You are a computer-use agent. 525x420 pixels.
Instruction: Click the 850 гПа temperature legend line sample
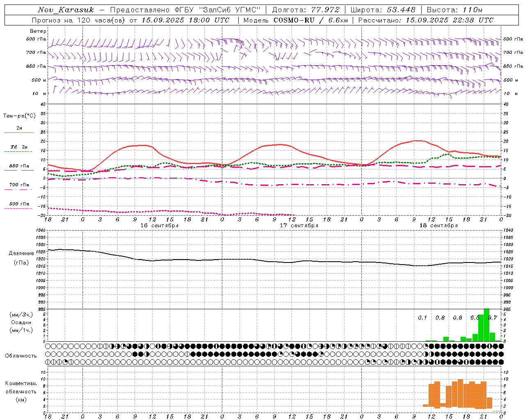click(18, 170)
